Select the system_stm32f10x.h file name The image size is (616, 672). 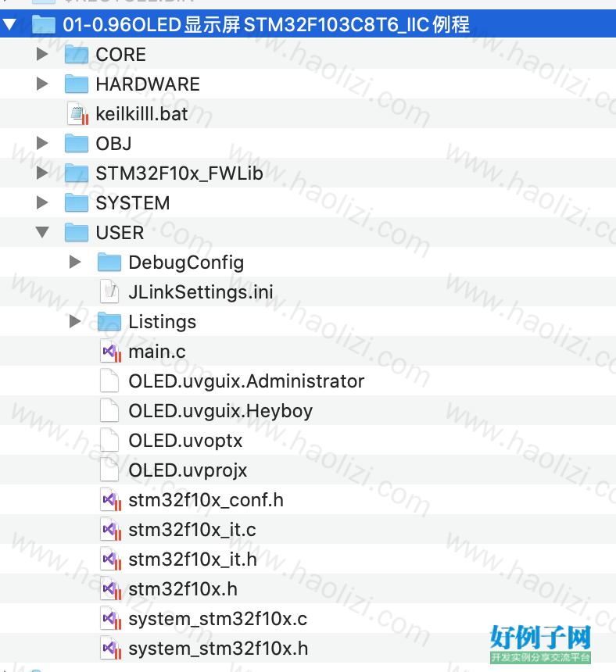click(219, 649)
